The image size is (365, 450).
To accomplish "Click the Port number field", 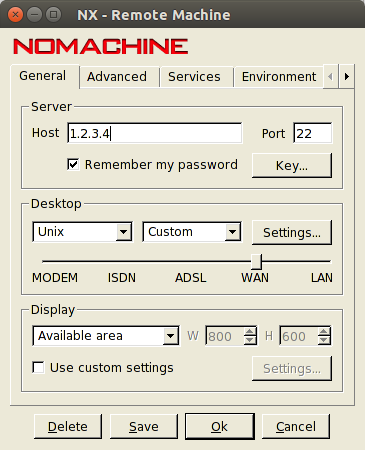I will click(313, 133).
